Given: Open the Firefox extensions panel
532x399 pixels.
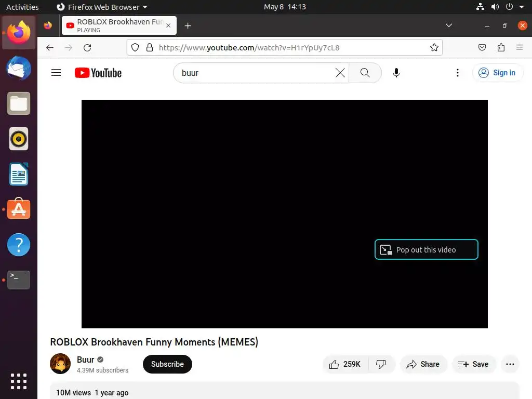Looking at the screenshot, I should [501, 47].
